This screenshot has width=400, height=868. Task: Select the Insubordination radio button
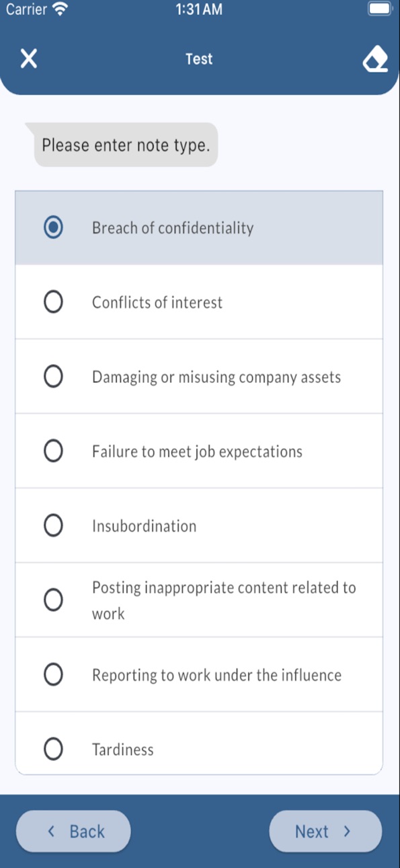click(53, 526)
